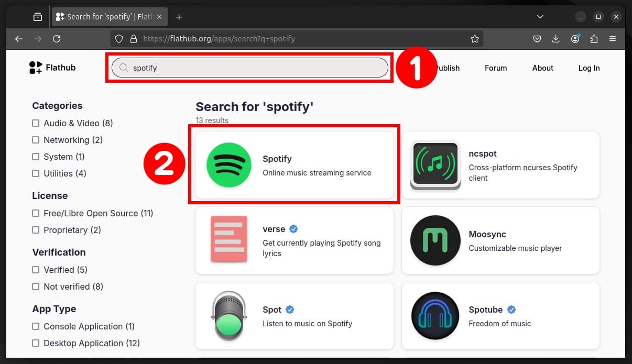Toggle the Proprietary license checkbox
Viewport: 632px width, 364px height.
click(x=36, y=230)
